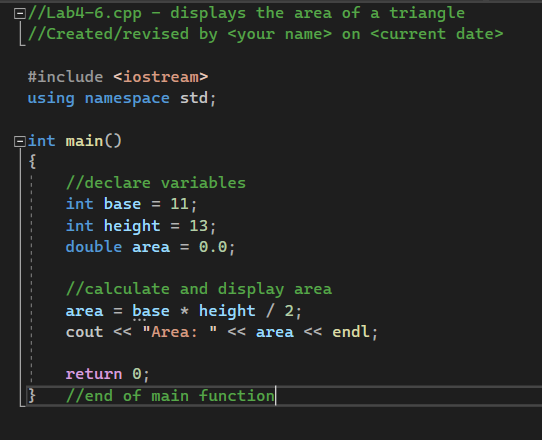Screen dimensions: 542x440
Task: Click the value '11' assigned to base
Action: [180, 204]
